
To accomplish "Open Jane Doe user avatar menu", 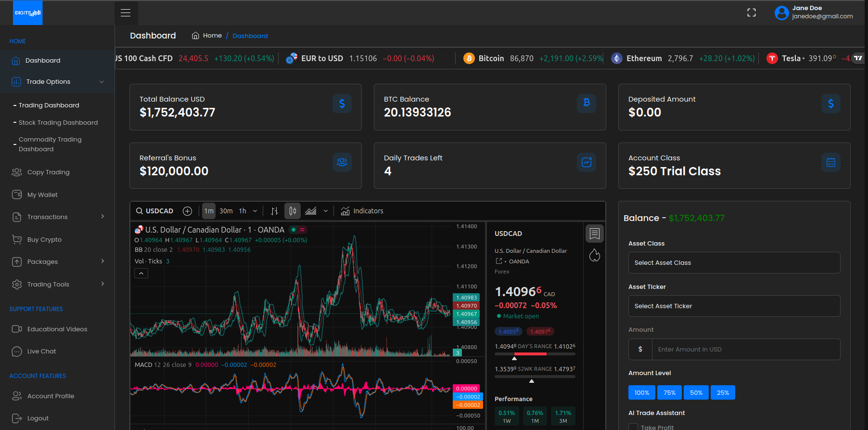I will coord(781,13).
